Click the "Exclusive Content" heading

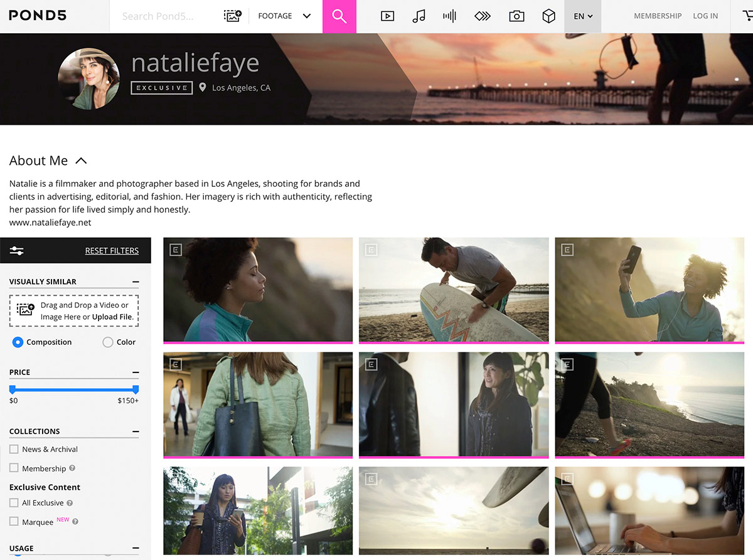45,487
